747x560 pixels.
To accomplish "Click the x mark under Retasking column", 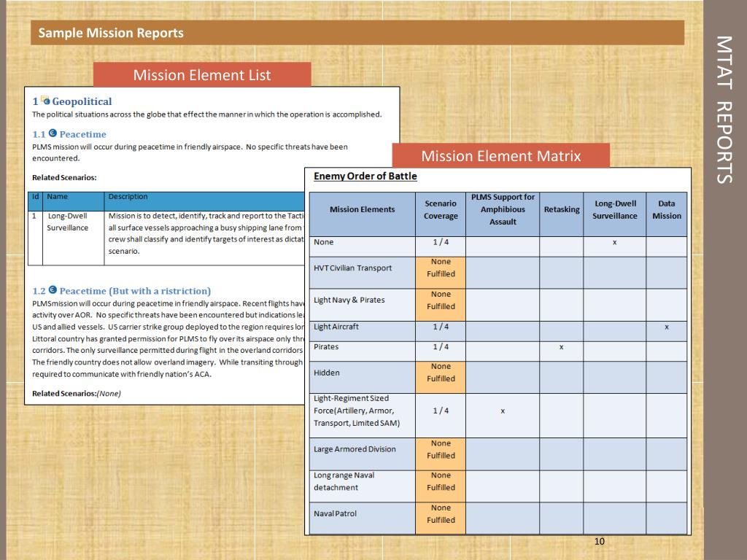I will pos(561,347).
